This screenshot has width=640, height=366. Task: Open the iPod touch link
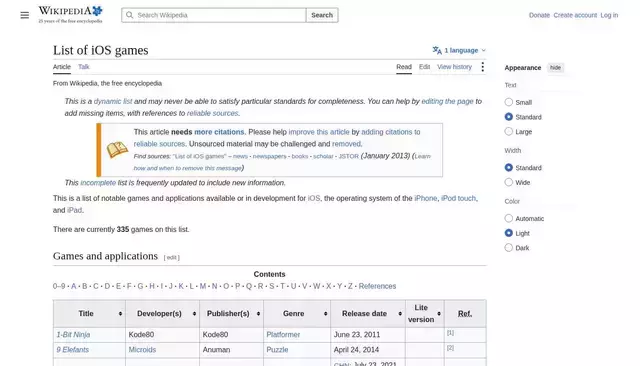[x=458, y=198]
